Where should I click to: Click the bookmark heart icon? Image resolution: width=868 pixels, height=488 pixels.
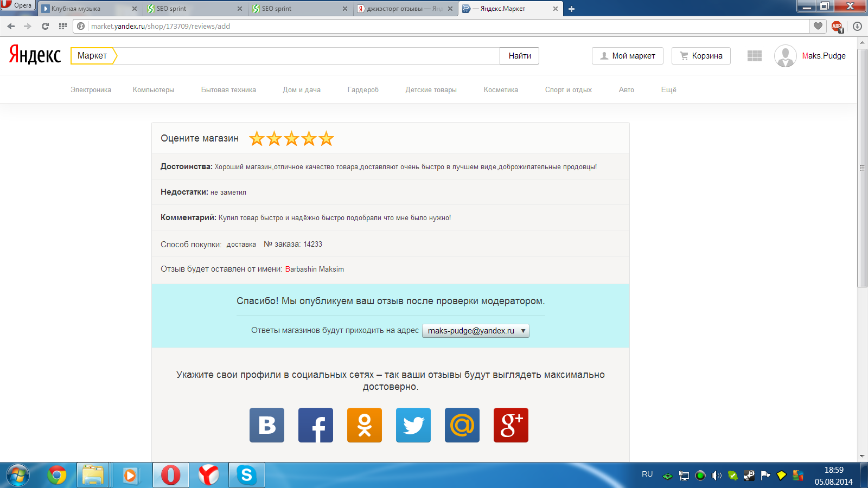tap(818, 26)
